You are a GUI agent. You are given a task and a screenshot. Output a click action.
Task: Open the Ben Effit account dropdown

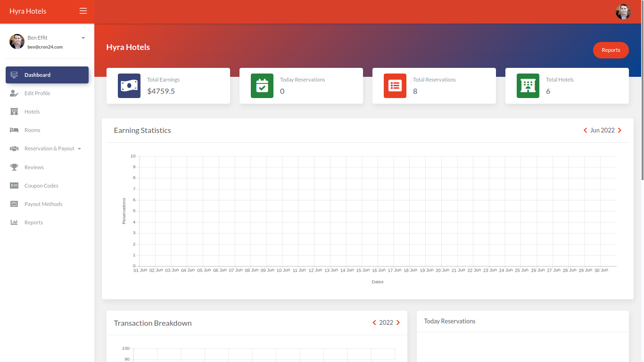[x=83, y=38]
